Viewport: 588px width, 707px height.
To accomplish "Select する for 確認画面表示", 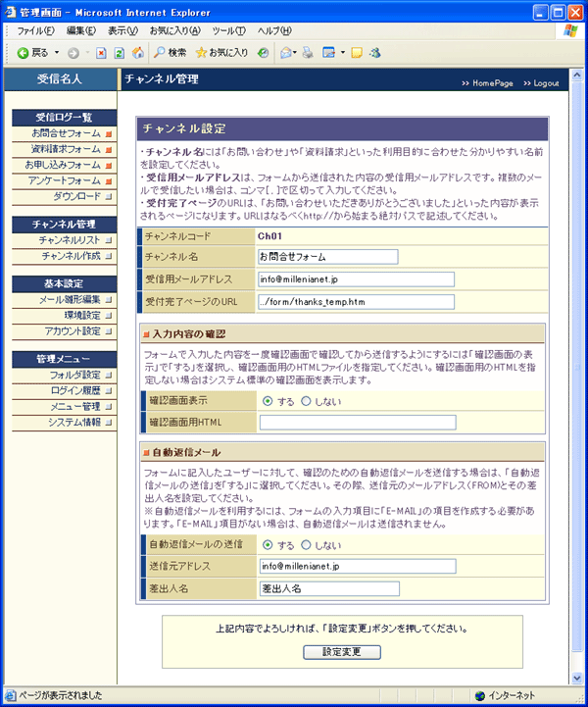I will click(x=268, y=401).
